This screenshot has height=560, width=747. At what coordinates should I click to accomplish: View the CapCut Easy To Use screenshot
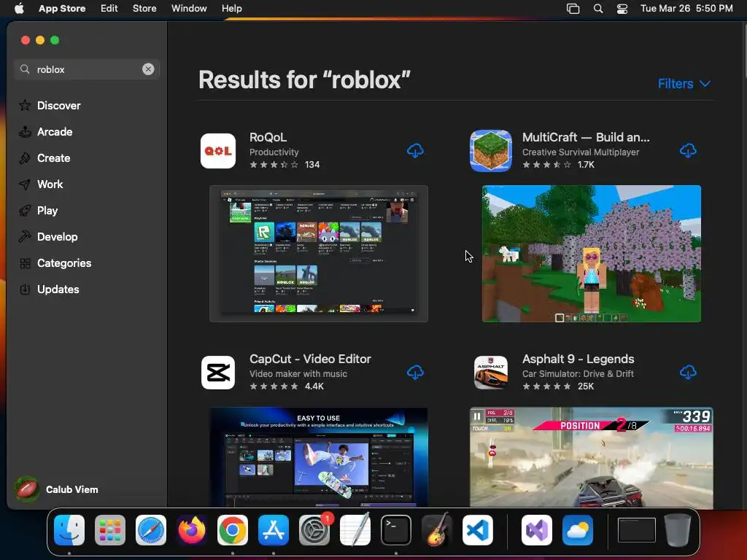tap(319, 456)
